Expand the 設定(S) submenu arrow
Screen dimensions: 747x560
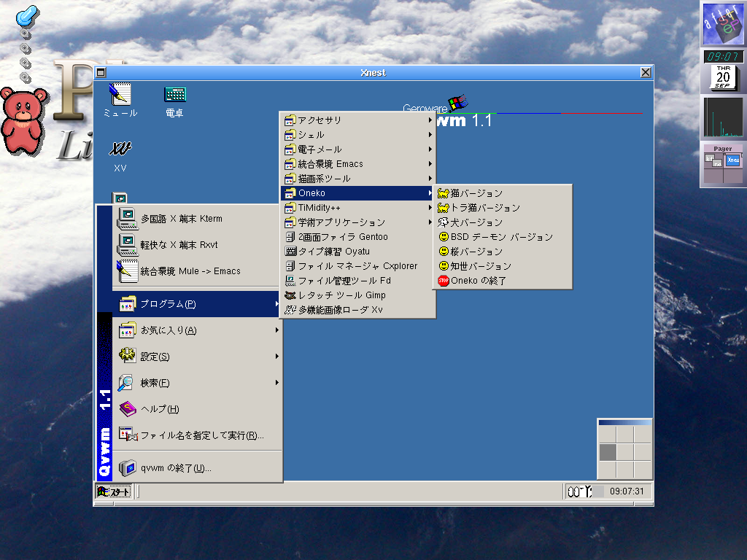[x=276, y=356]
